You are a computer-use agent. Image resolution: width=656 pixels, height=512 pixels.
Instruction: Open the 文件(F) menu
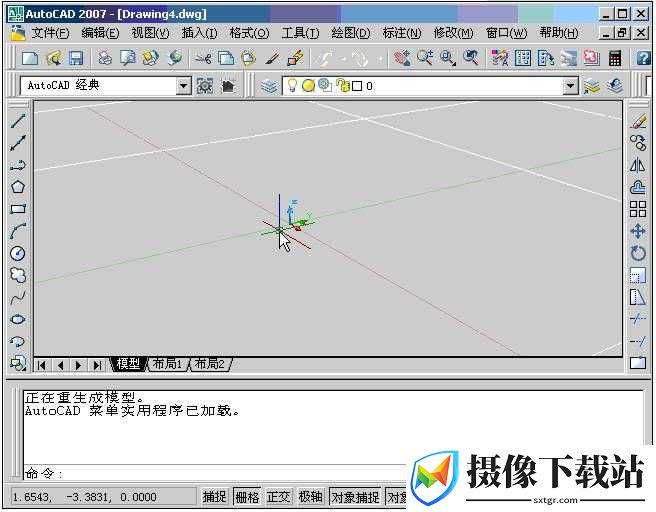coord(50,33)
